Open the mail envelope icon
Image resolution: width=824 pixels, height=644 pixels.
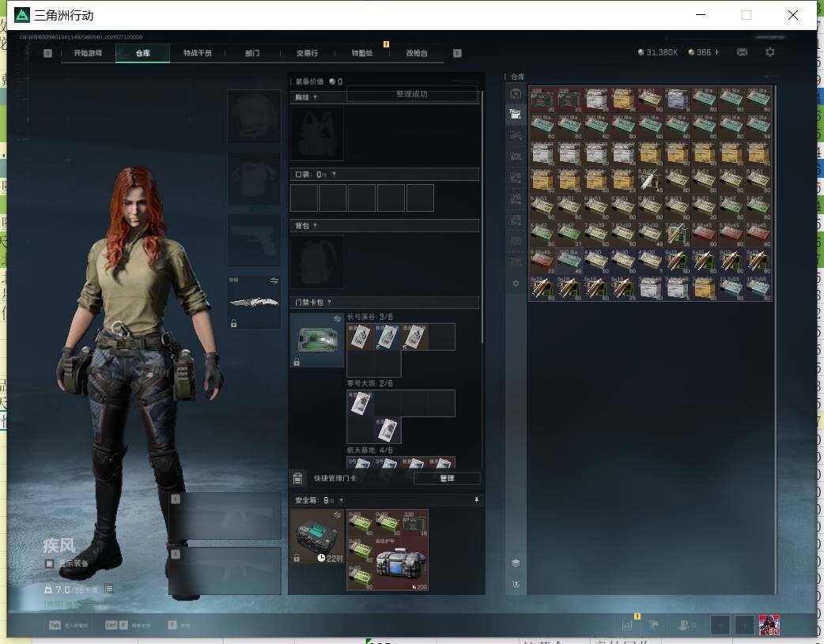point(742,52)
